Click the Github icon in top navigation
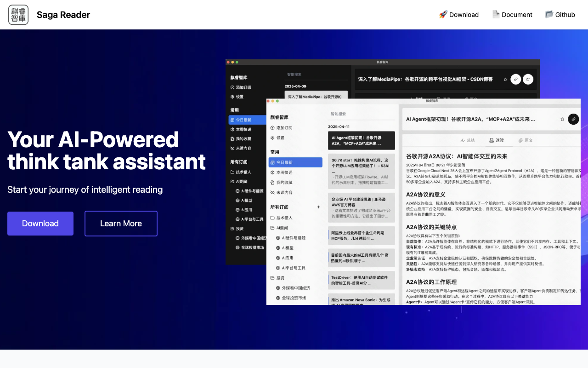The image size is (588, 368). coord(548,14)
